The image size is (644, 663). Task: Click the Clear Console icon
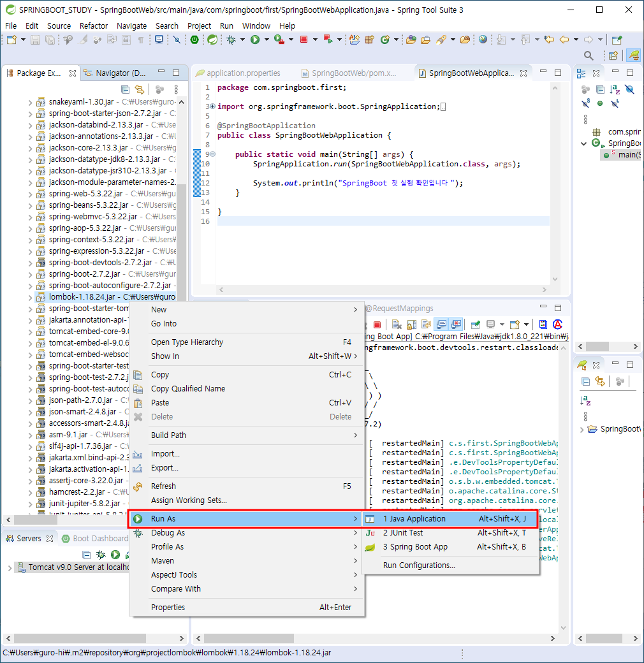click(397, 324)
